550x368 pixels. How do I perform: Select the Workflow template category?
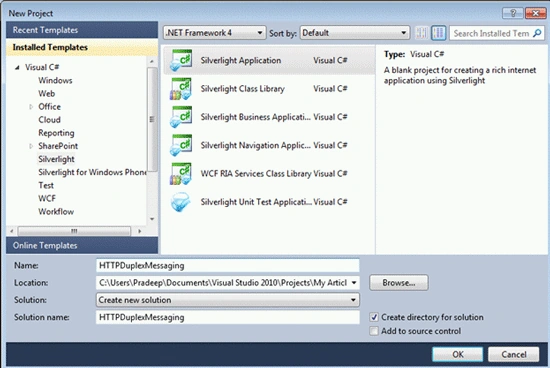(56, 212)
